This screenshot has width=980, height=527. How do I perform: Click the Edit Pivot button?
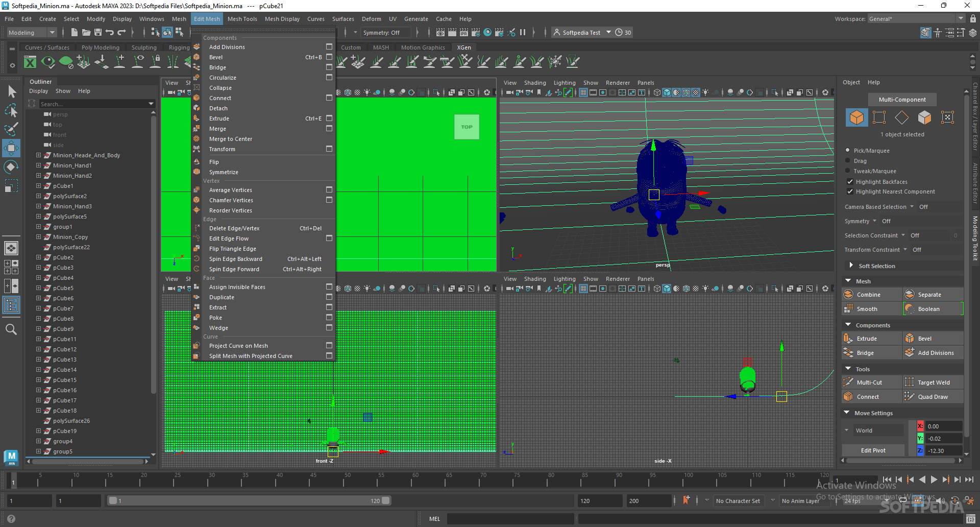pyautogui.click(x=873, y=450)
